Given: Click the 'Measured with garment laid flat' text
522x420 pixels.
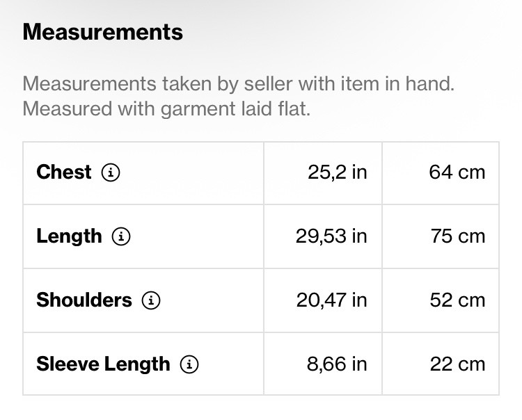Looking at the screenshot, I should [x=166, y=109].
